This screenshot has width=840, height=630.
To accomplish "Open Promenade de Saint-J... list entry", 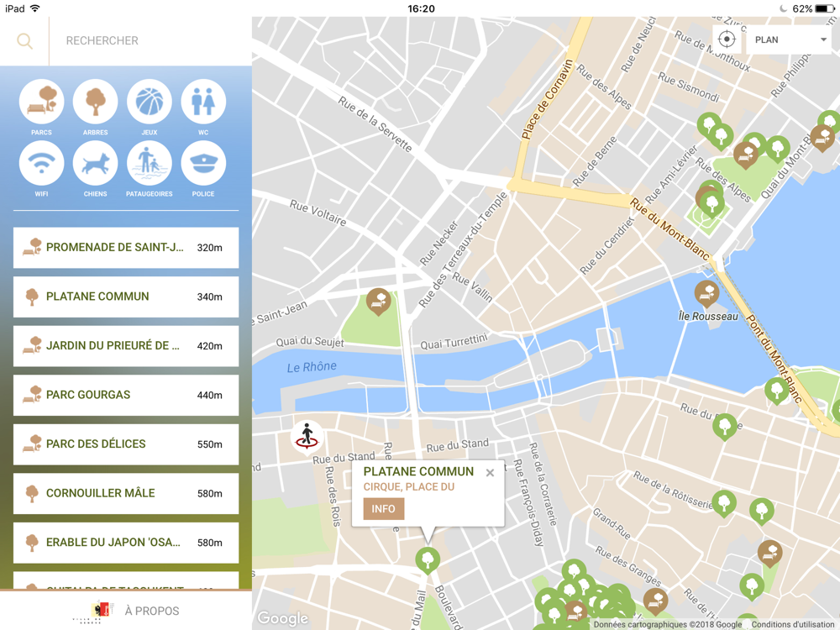I will pyautogui.click(x=126, y=248).
